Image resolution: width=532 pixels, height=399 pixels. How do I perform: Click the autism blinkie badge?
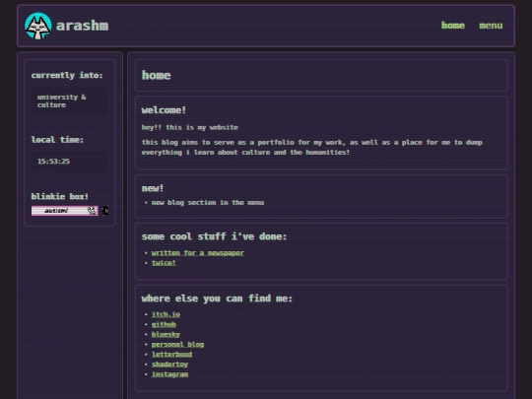tap(65, 211)
